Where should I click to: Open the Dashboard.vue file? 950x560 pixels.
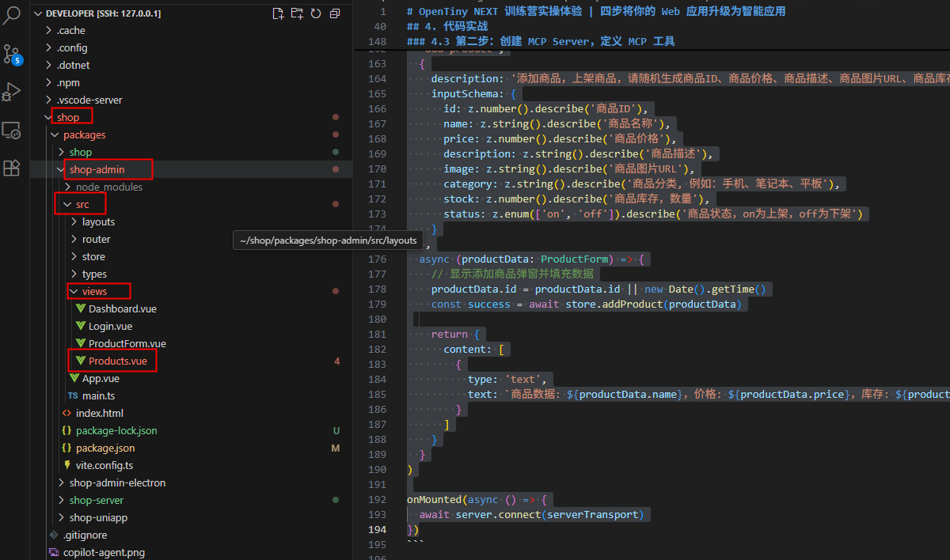click(122, 309)
